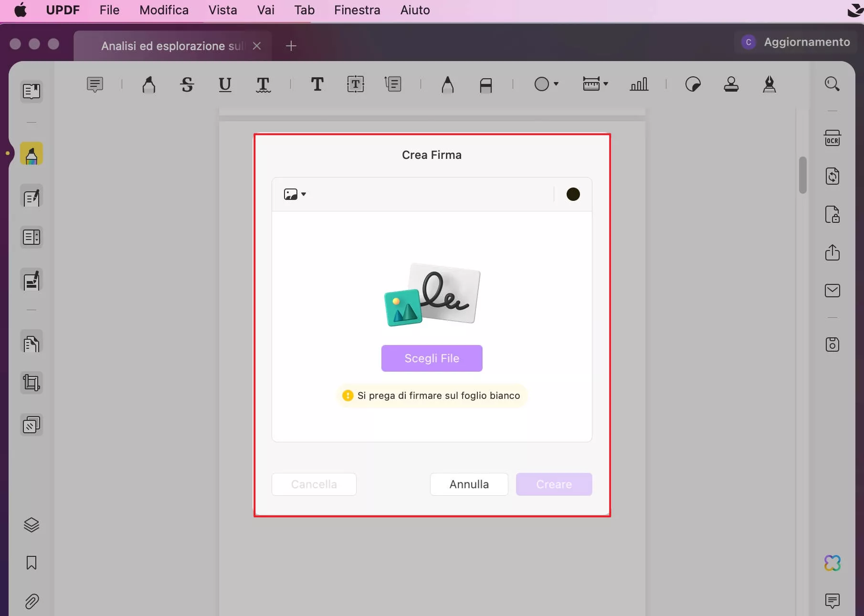Pick the black signature color swatch

[573, 194]
